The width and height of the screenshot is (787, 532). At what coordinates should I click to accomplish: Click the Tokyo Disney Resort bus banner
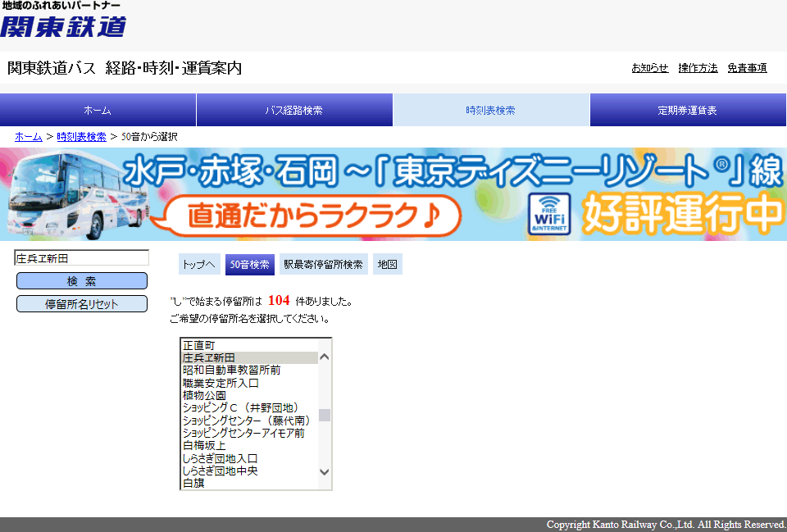[x=393, y=194]
